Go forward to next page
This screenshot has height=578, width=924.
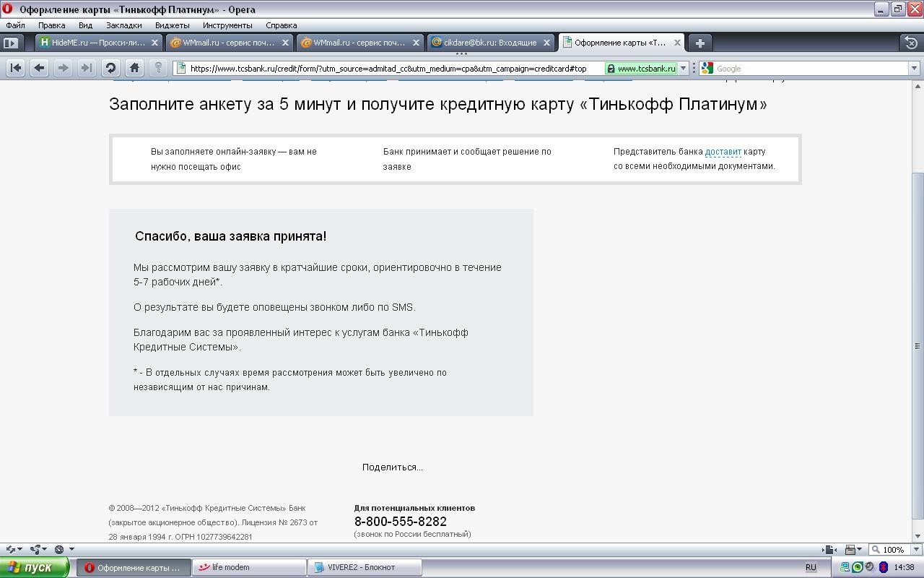coord(63,68)
